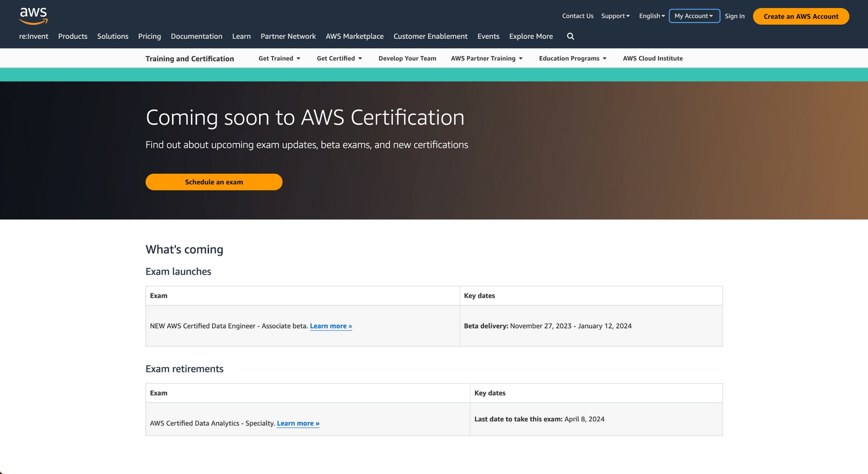The width and height of the screenshot is (868, 474).
Task: Go to Develop Your Team
Action: click(407, 58)
